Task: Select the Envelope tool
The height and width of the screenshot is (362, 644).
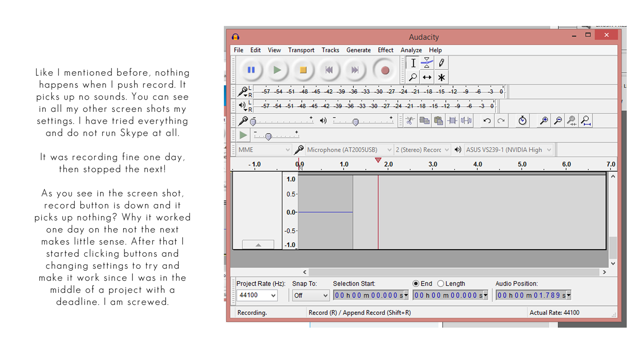Action: coord(427,63)
